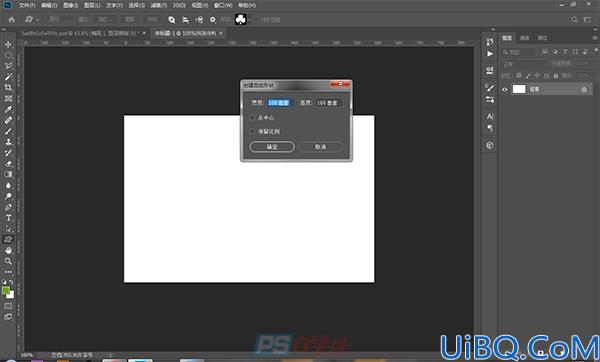Select the Polygonal Lasso tool
Screen dimensions: 600x362
point(8,66)
